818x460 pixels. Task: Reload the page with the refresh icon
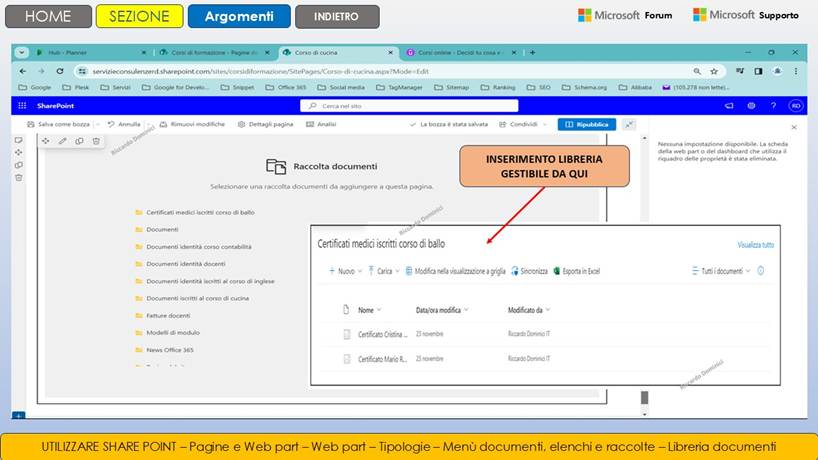click(60, 71)
